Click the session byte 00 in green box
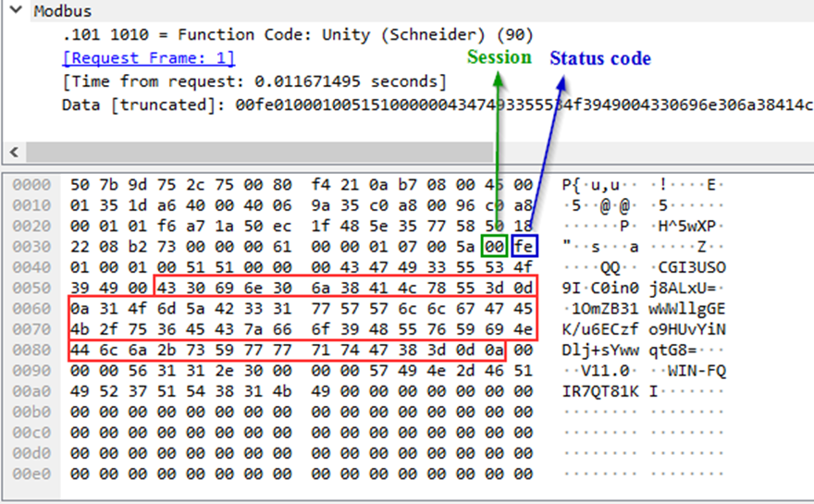Viewport: 814px width, 504px height. click(496, 245)
